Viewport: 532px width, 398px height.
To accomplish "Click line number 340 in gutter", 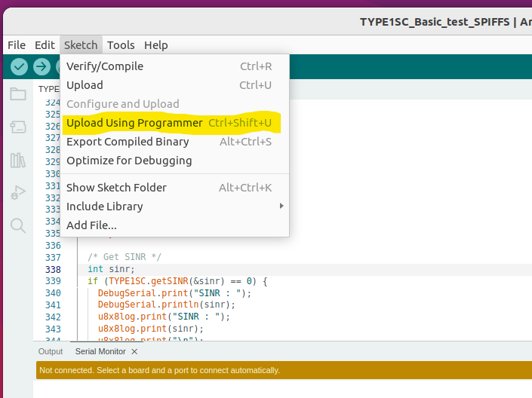I will [x=53, y=293].
